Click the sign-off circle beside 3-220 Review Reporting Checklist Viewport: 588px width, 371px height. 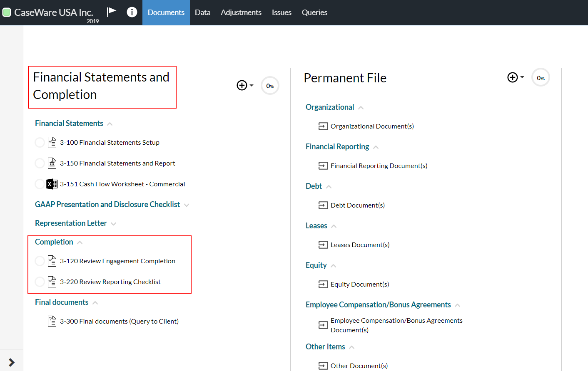click(40, 282)
